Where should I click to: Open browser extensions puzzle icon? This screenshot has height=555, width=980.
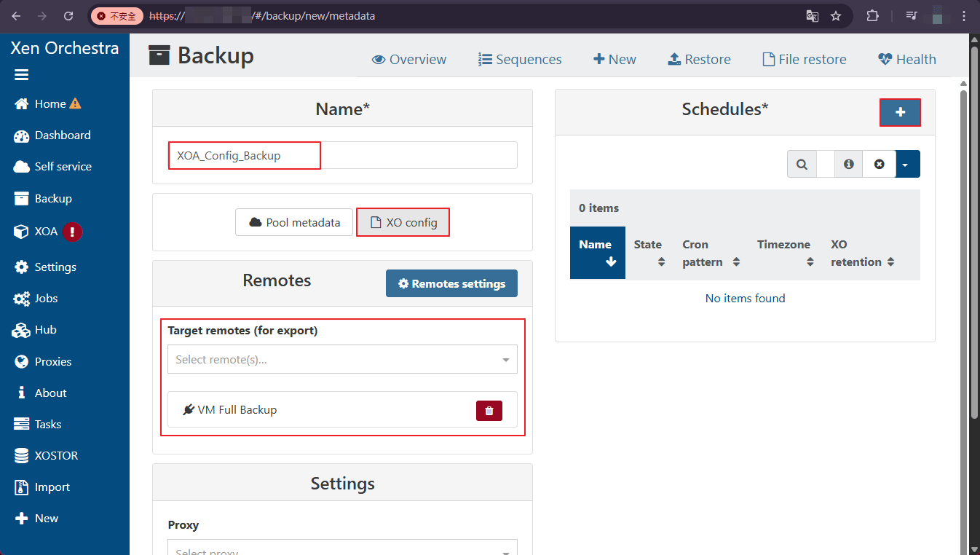click(x=872, y=15)
